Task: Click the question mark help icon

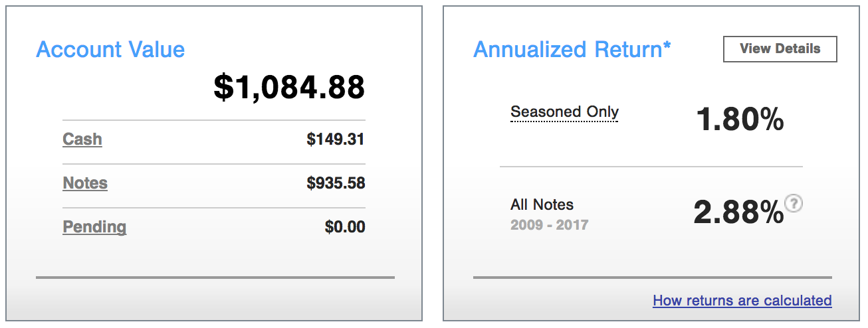Action: (x=794, y=203)
